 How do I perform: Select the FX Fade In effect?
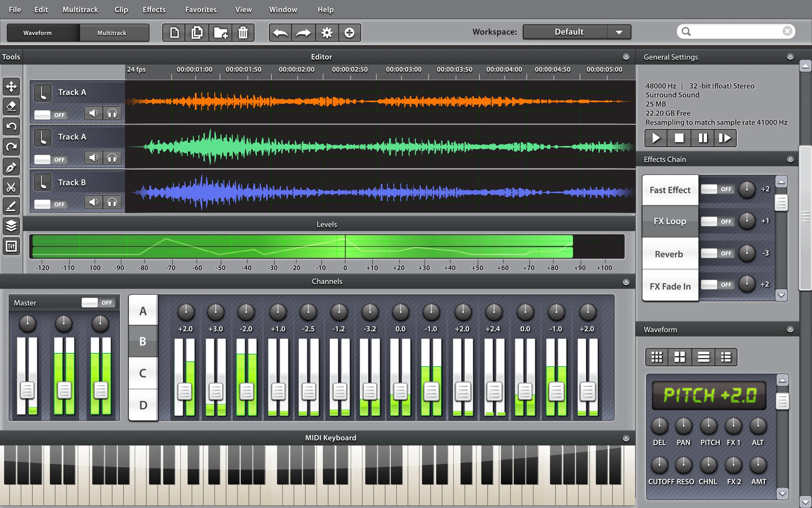pos(670,286)
